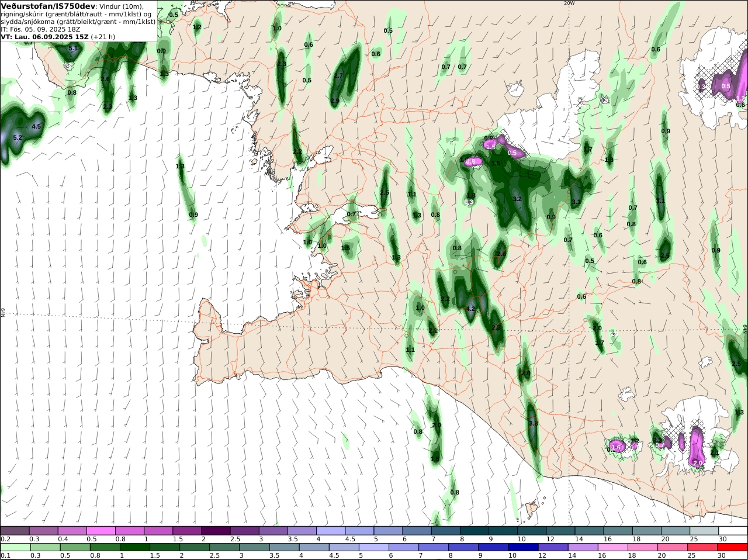Click the '20' label in the upper legend row
Image resolution: width=748 pixels, height=560 pixels.
(x=665, y=539)
